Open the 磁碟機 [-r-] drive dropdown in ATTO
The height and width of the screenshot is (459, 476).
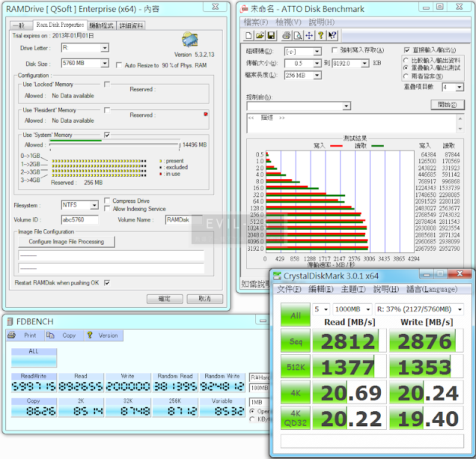pos(317,51)
